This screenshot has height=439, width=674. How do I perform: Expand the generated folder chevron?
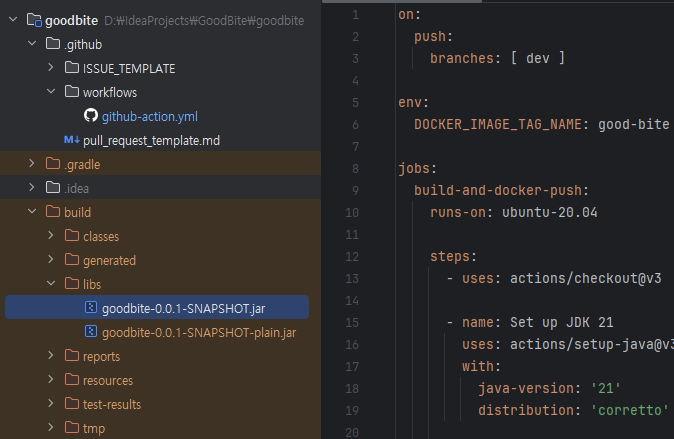click(51, 260)
